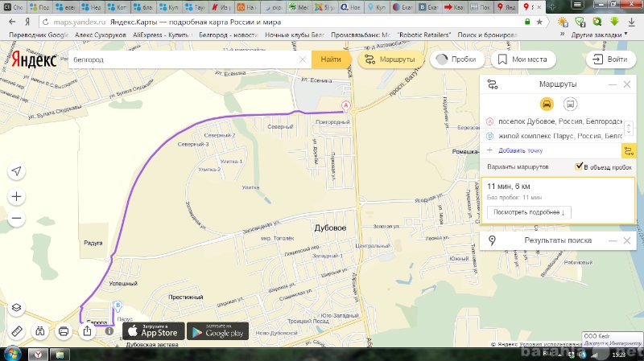The image size is (644, 361).
Task: Open the App Store download badge
Action: tap(153, 331)
